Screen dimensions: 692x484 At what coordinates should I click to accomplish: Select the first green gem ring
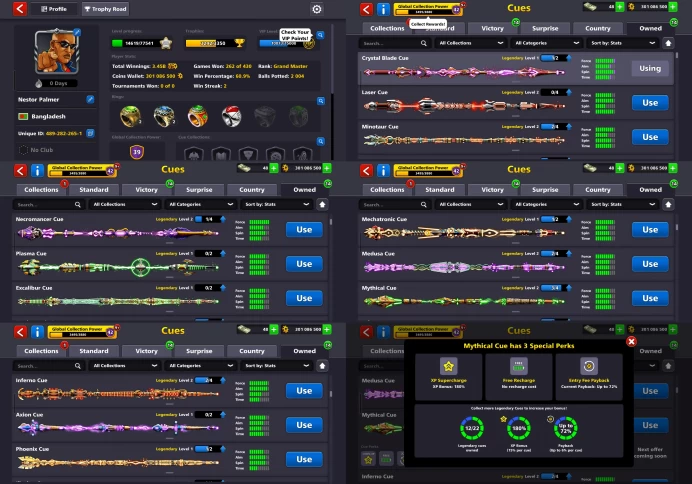(130, 116)
